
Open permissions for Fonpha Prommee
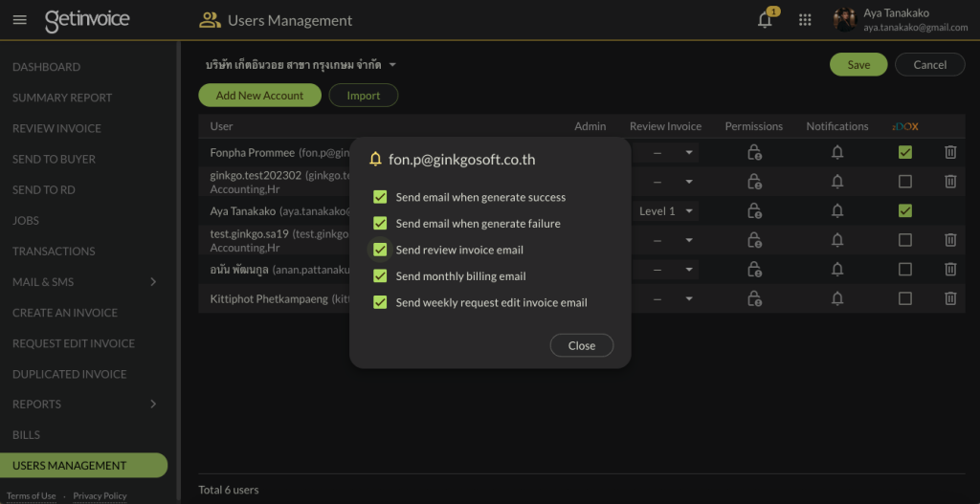754,152
